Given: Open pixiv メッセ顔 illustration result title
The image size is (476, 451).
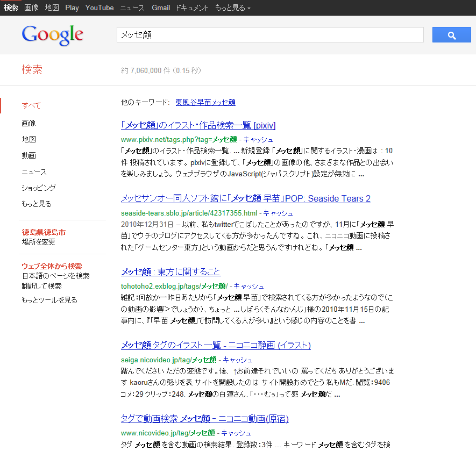Looking at the screenshot, I should (198, 125).
